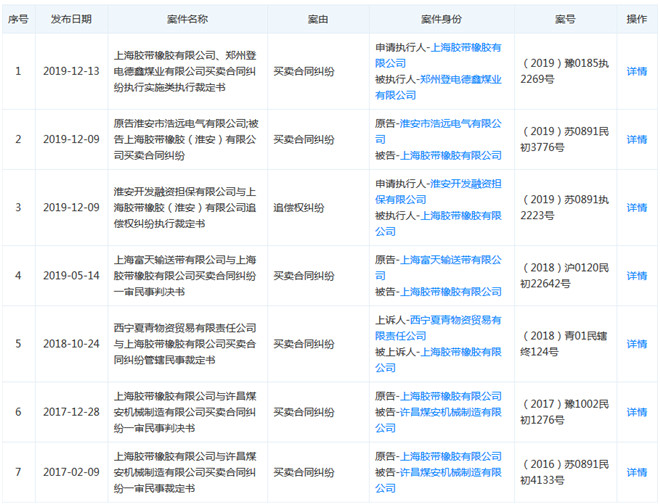Click case name 许昌煤安机械 一审民事裁定书
The image size is (660, 504).
pos(185,472)
